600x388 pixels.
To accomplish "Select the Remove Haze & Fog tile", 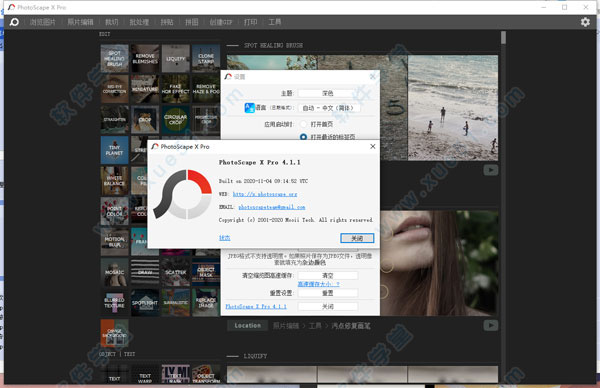I will click(206, 89).
